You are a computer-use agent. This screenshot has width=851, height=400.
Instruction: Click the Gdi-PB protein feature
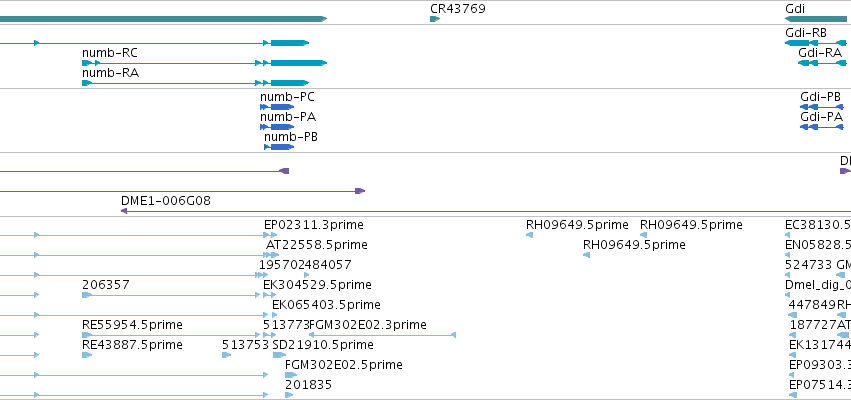click(x=822, y=107)
